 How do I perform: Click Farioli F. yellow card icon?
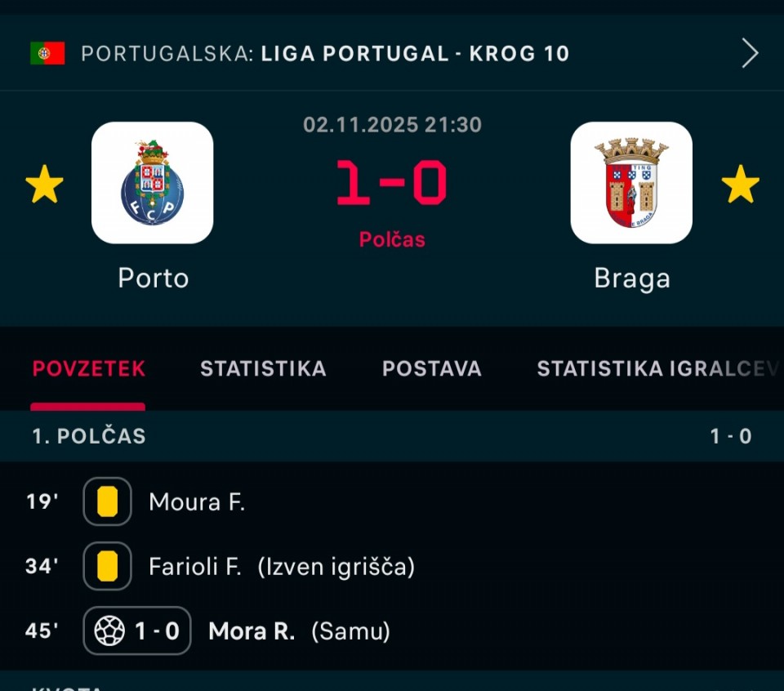point(107,566)
